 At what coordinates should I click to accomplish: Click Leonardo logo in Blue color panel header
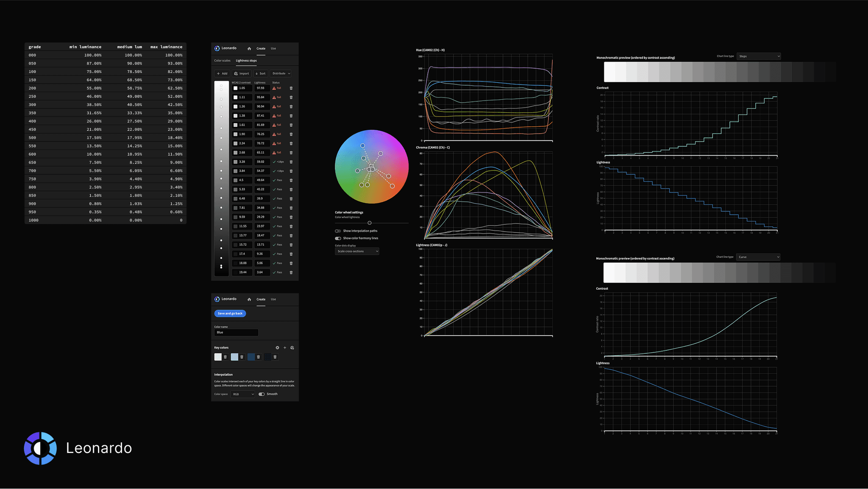[x=217, y=299]
